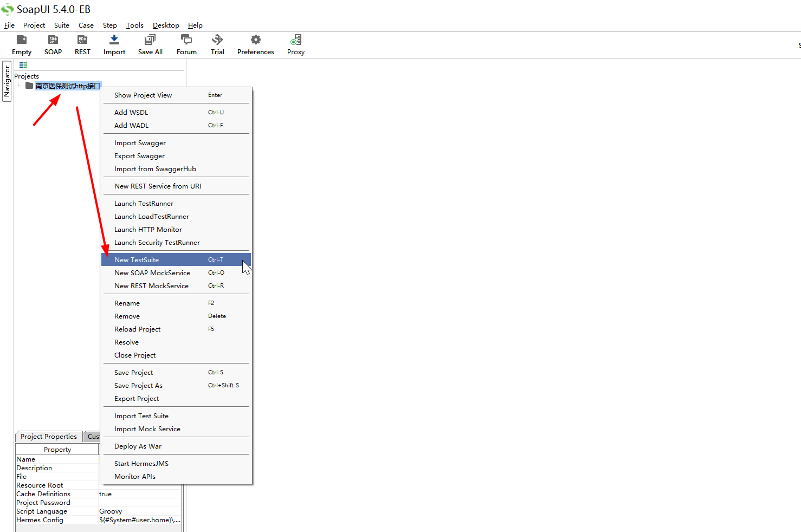This screenshot has width=801, height=532.
Task: Click the Resource Root property row
Action: click(57, 485)
